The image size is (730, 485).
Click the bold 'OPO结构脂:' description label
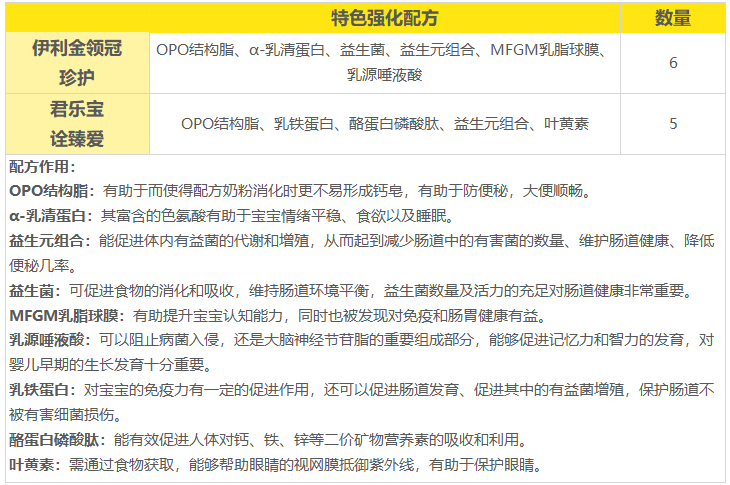[52, 191]
